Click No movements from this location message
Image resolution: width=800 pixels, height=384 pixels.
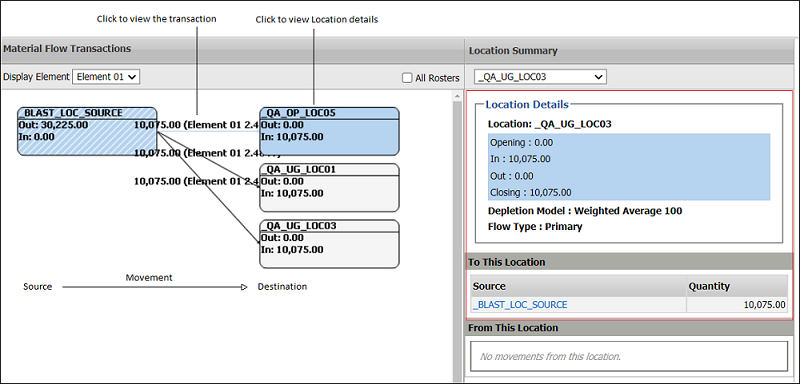click(551, 356)
